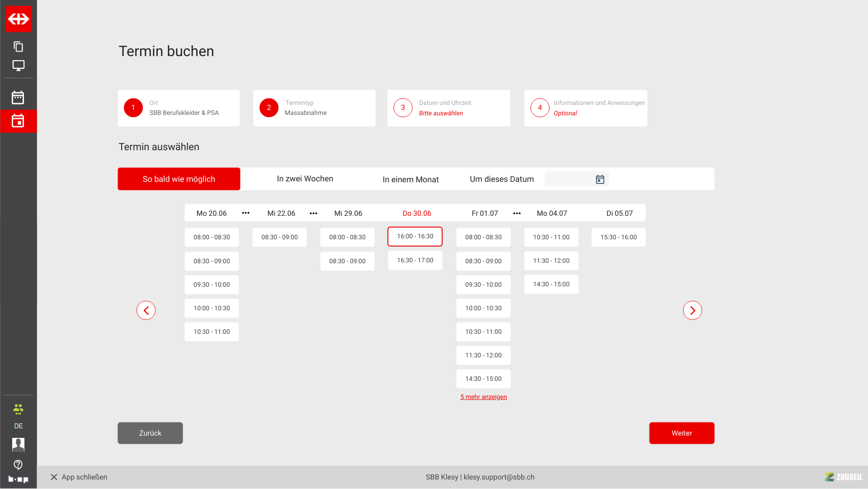This screenshot has height=489, width=868.
Task: Click the help question mark icon
Action: 18,465
